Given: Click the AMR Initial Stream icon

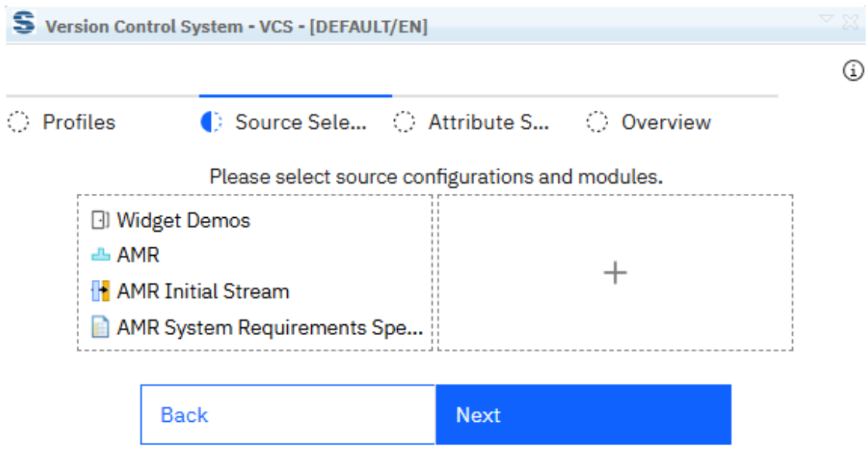Looking at the screenshot, I should [100, 291].
